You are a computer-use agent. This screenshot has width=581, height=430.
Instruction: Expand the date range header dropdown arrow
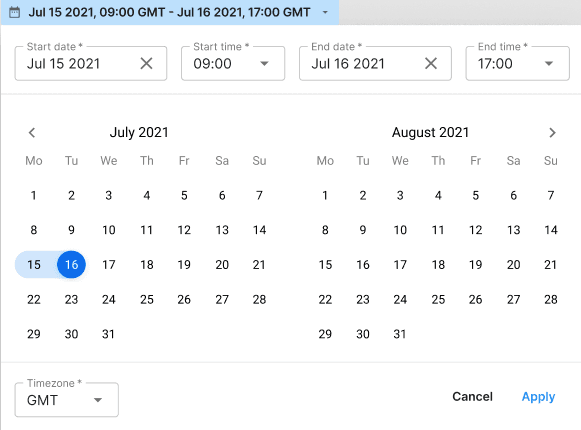point(325,12)
